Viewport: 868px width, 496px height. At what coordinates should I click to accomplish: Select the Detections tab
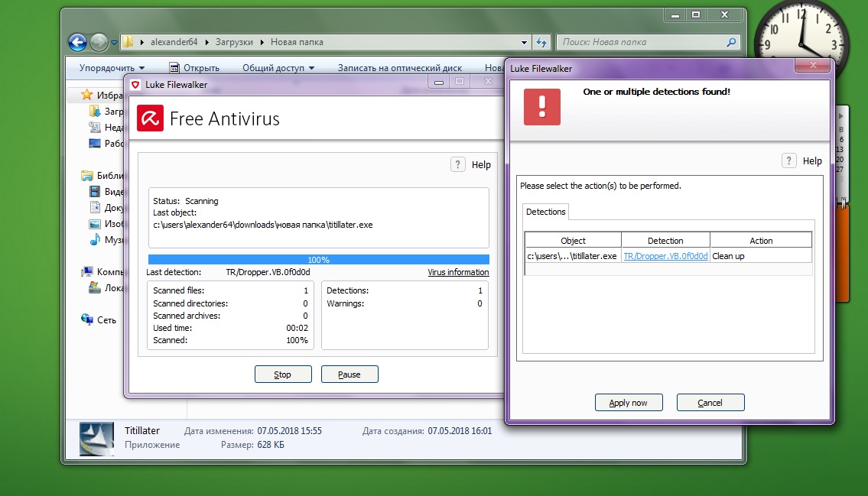pos(545,212)
